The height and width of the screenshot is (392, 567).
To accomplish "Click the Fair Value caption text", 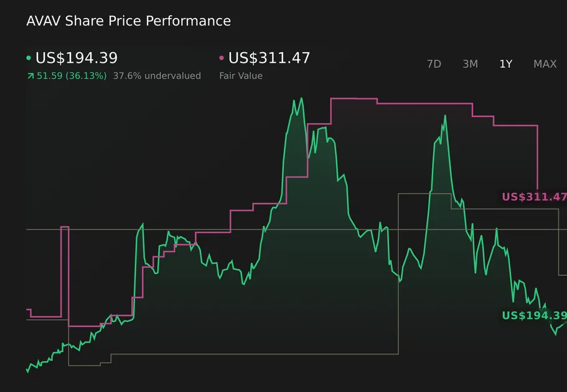I will coord(240,76).
